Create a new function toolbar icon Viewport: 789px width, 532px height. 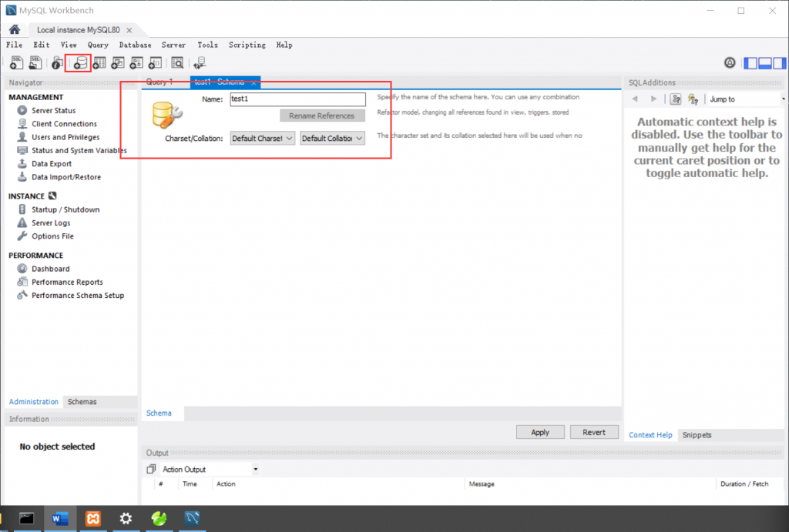[x=155, y=63]
